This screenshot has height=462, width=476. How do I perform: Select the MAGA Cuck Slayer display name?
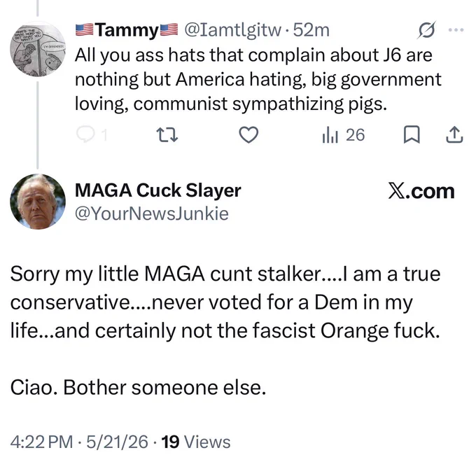(158, 190)
